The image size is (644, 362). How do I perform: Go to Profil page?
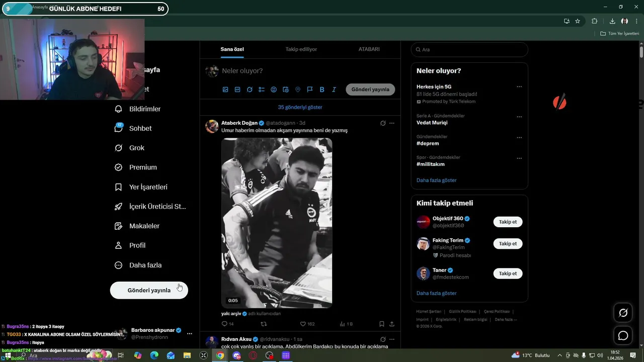point(130,245)
